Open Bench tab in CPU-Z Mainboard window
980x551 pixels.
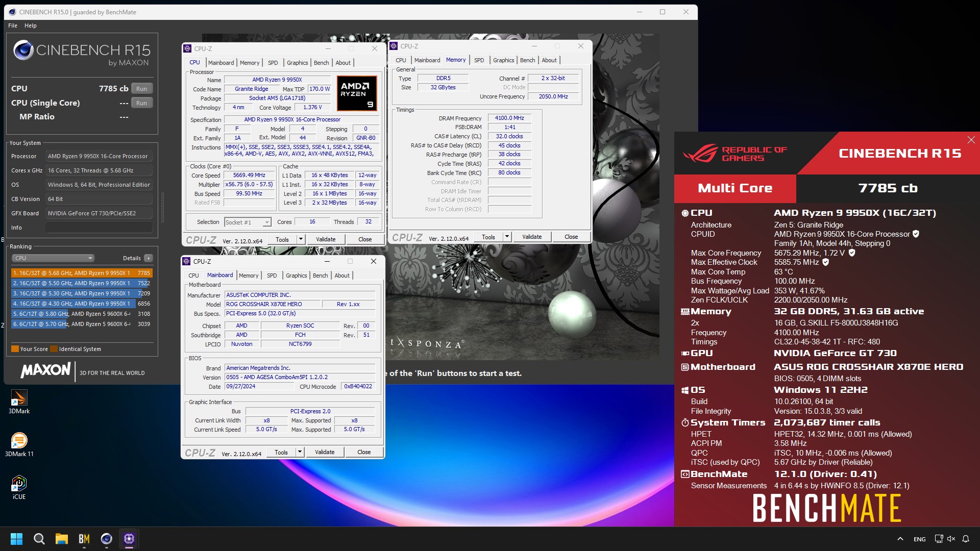(x=321, y=275)
